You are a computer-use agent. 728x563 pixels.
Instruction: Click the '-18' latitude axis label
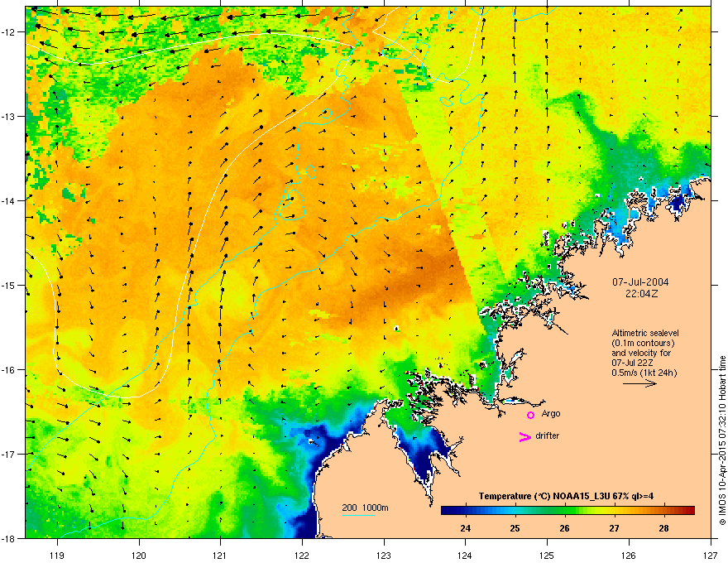click(x=7, y=538)
